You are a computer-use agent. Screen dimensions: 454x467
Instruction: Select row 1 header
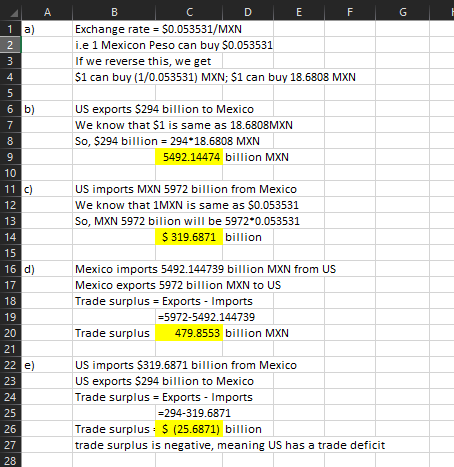point(10,29)
